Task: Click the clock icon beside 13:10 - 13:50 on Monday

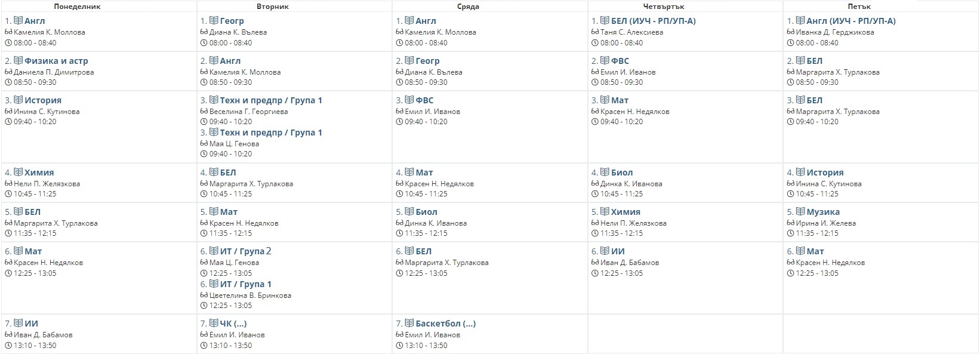Action: [x=8, y=345]
